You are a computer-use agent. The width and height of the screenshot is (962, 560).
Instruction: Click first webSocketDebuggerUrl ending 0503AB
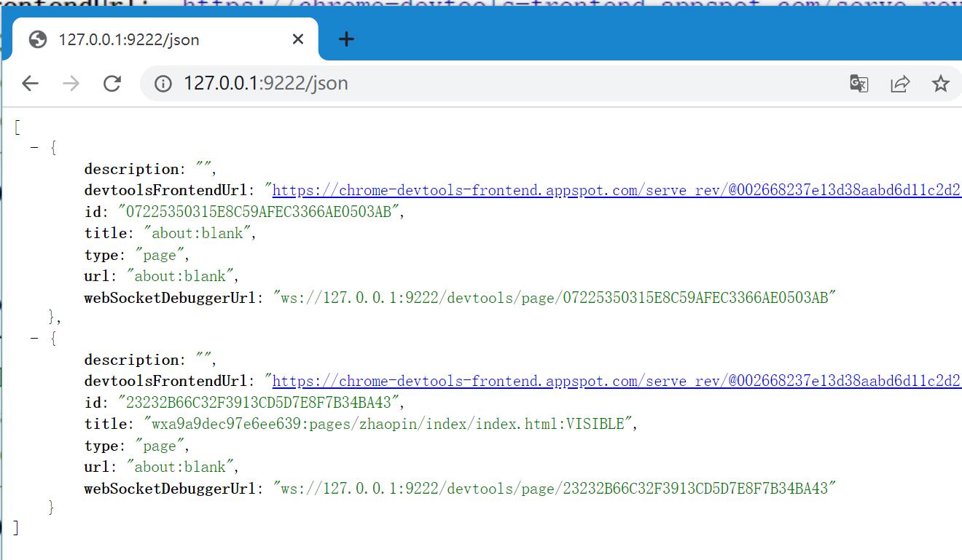pyautogui.click(x=554, y=297)
